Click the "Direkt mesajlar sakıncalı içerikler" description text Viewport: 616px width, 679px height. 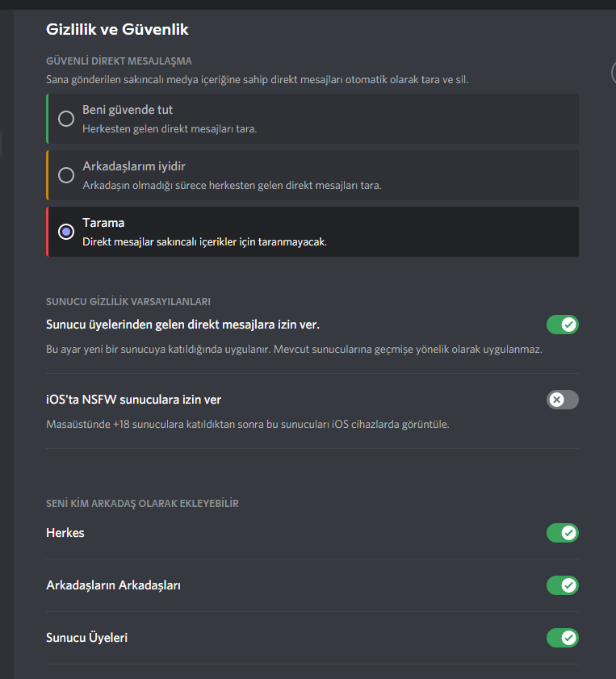coord(204,241)
